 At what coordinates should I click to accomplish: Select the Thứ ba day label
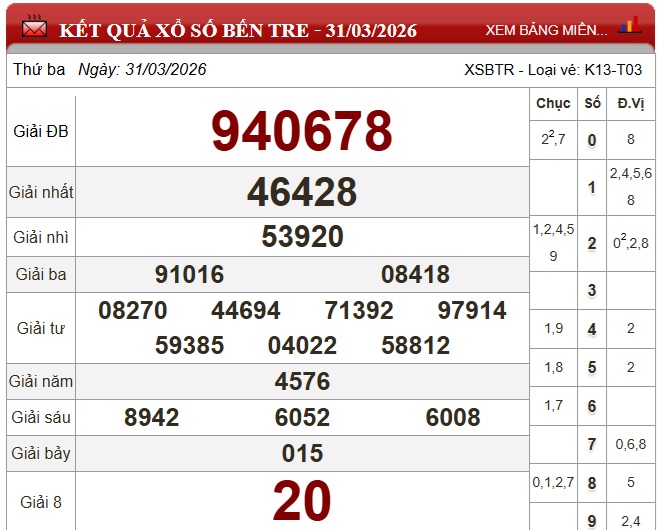point(40,70)
